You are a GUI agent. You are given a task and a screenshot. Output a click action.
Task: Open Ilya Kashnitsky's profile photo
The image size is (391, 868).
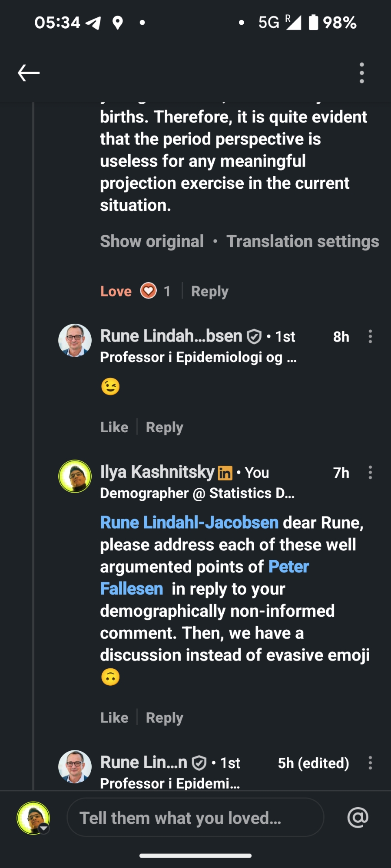75,476
